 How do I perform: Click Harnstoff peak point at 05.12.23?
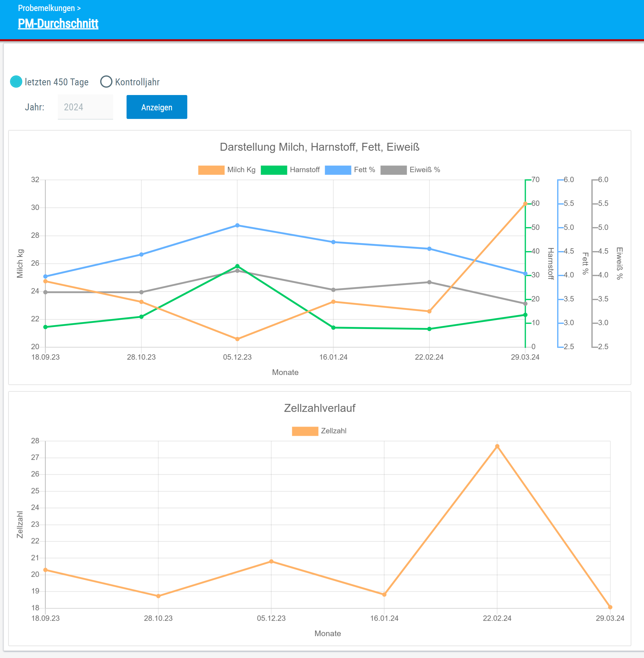click(237, 266)
